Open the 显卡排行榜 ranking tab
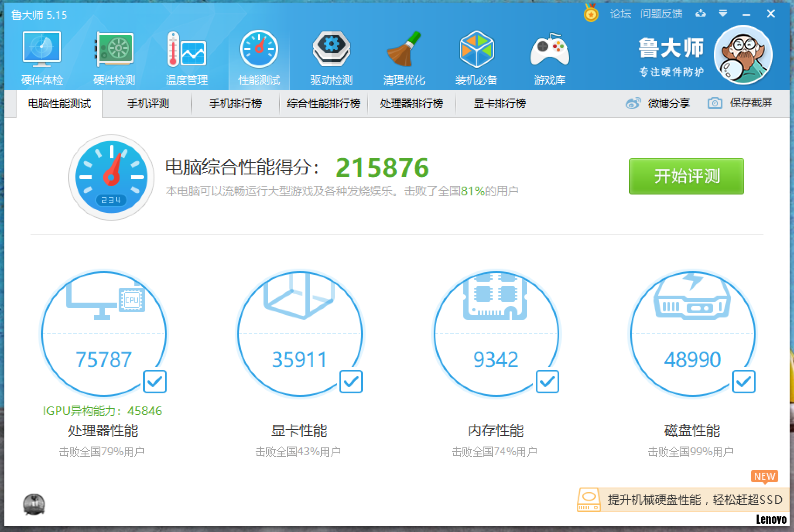Viewport: 794px width, 532px height. pyautogui.click(x=499, y=103)
